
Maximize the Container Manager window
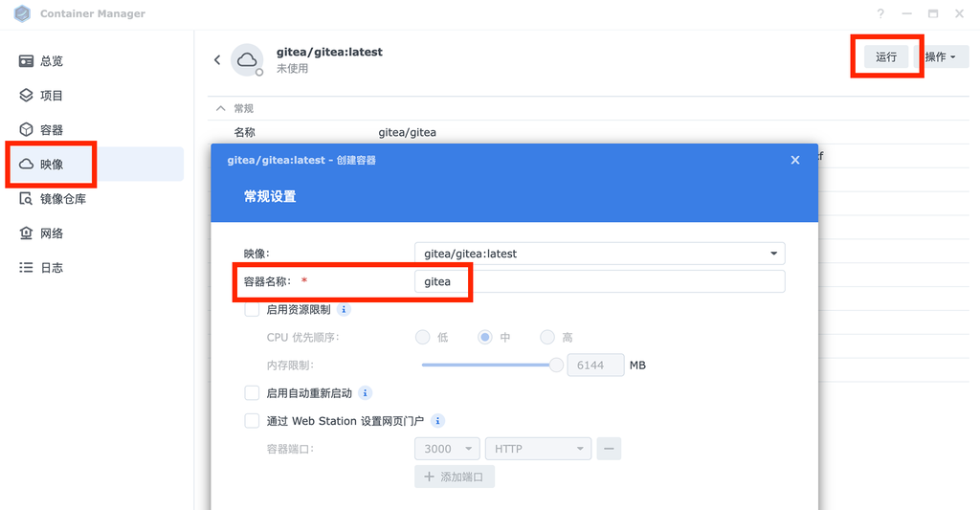click(933, 13)
